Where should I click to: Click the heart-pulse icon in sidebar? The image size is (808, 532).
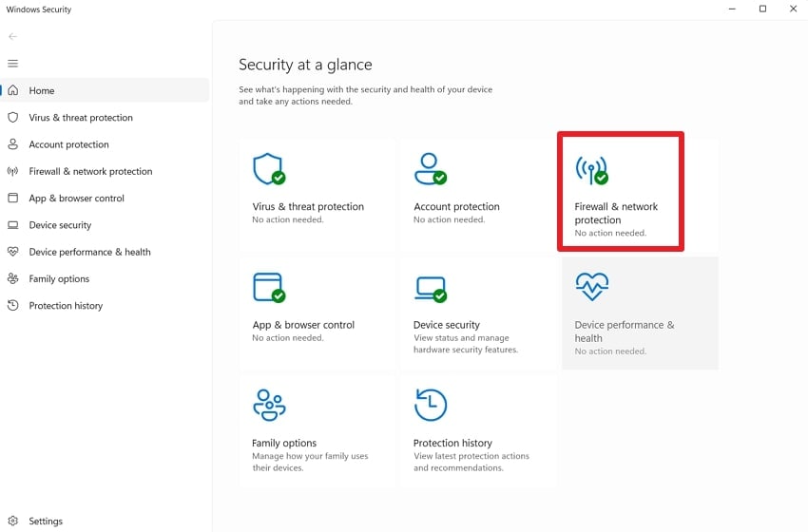click(13, 252)
